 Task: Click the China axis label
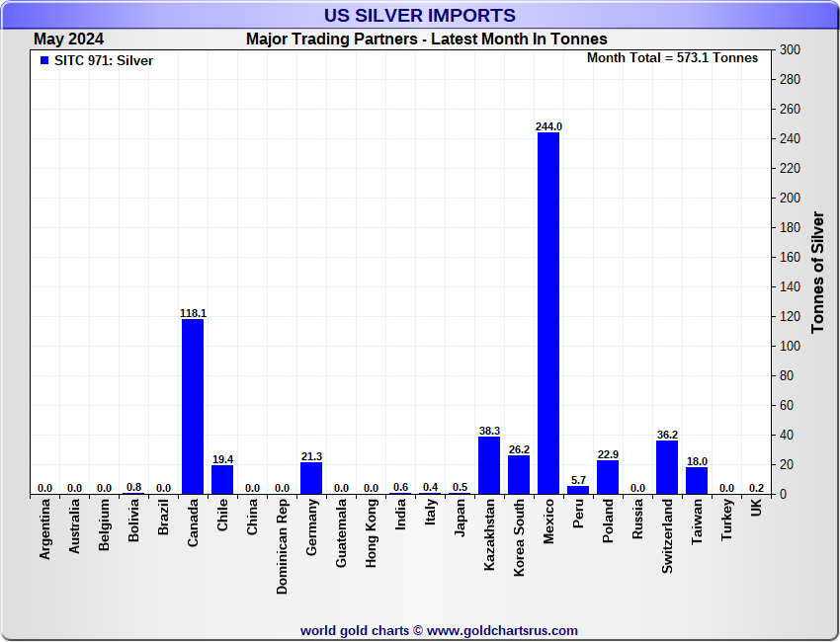pos(252,518)
